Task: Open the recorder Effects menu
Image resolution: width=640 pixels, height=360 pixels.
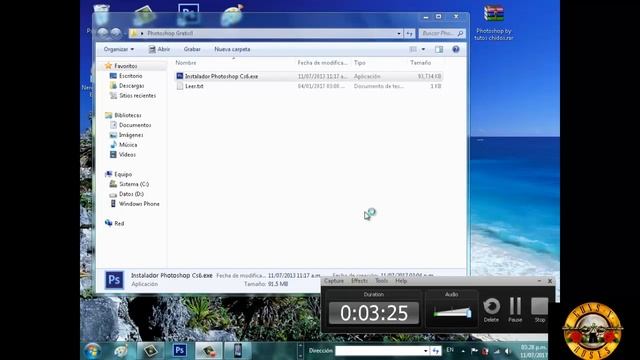Action: tap(360, 281)
